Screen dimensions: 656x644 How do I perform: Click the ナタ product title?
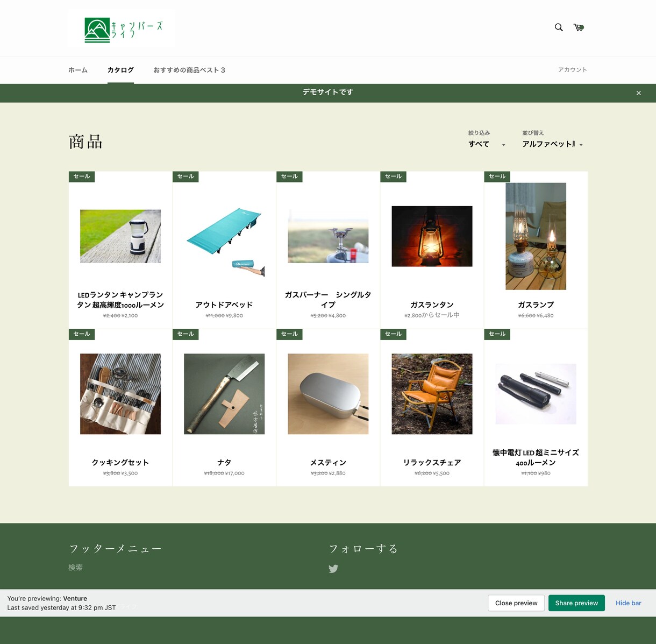pos(224,462)
